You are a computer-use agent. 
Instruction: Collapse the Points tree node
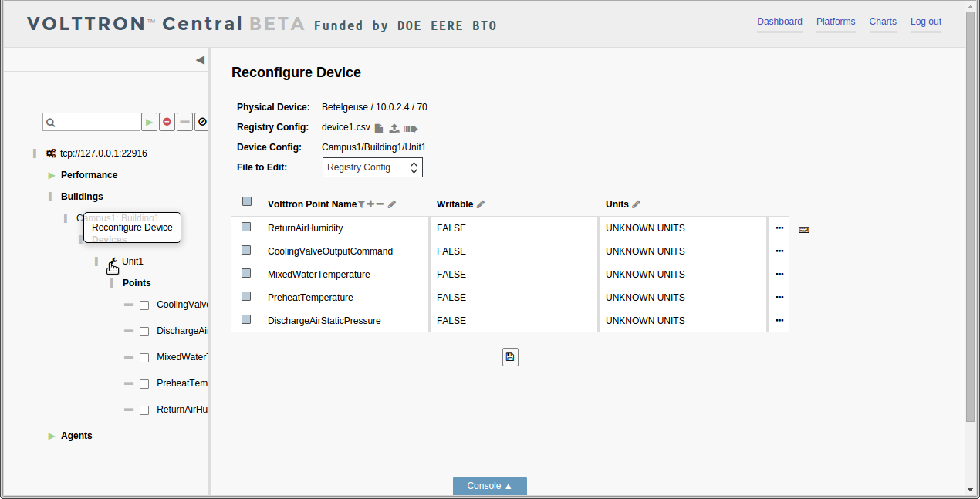pyautogui.click(x=112, y=283)
